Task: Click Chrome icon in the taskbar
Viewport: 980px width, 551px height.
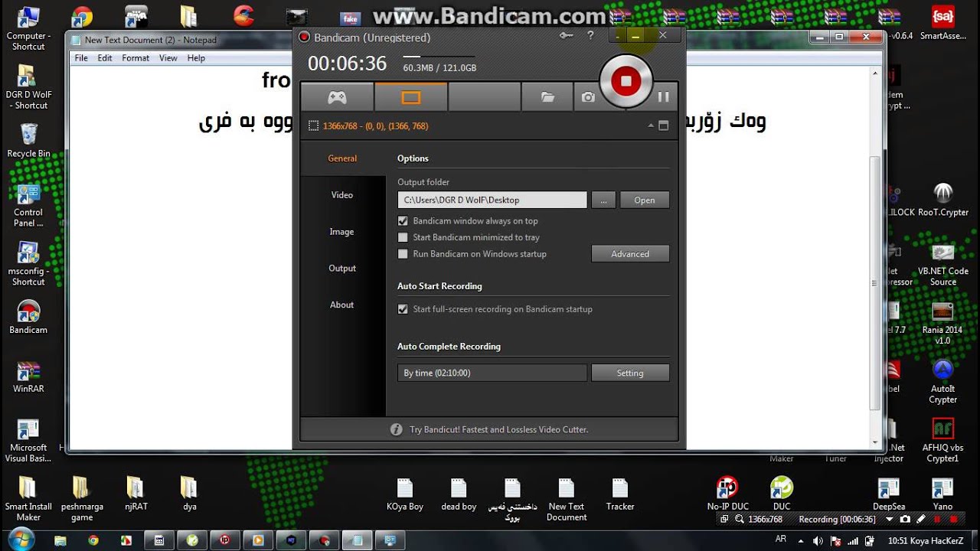Action: click(x=93, y=540)
